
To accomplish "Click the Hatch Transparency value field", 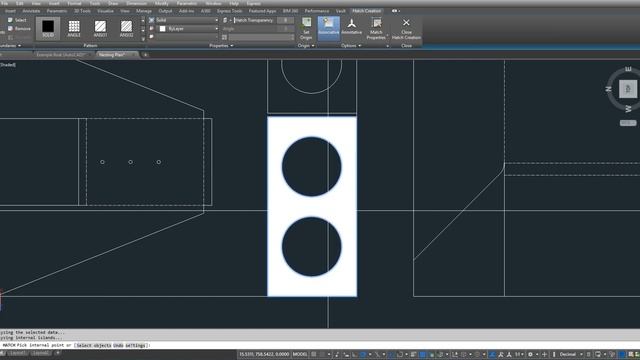I will 285,20.
